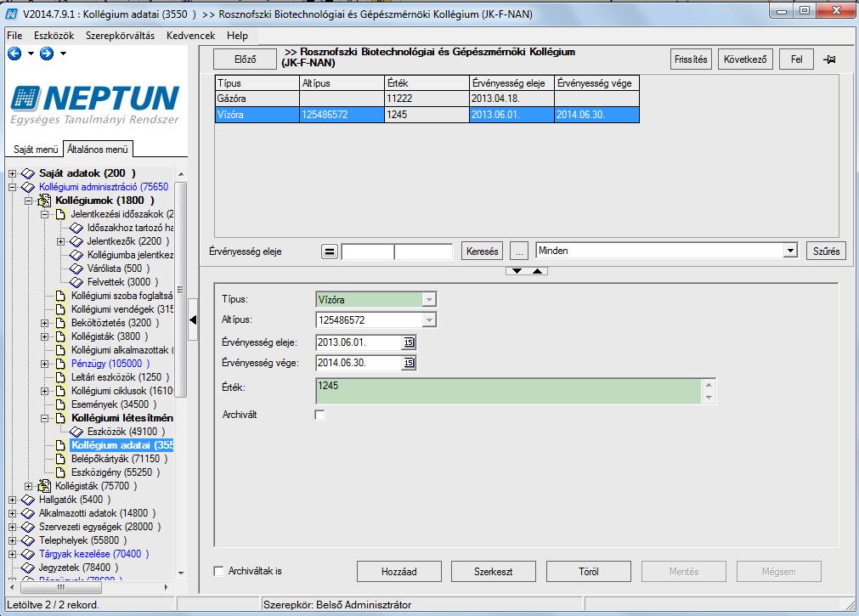Select the Gázóra row in the table

point(427,99)
